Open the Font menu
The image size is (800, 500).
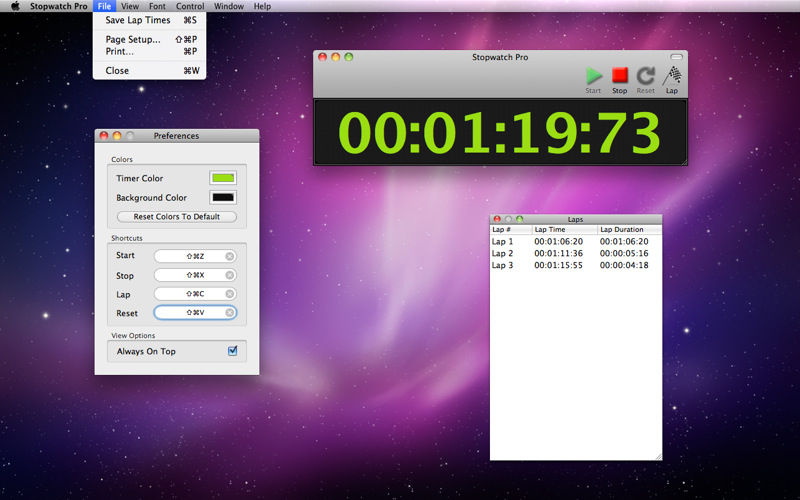pos(157,6)
